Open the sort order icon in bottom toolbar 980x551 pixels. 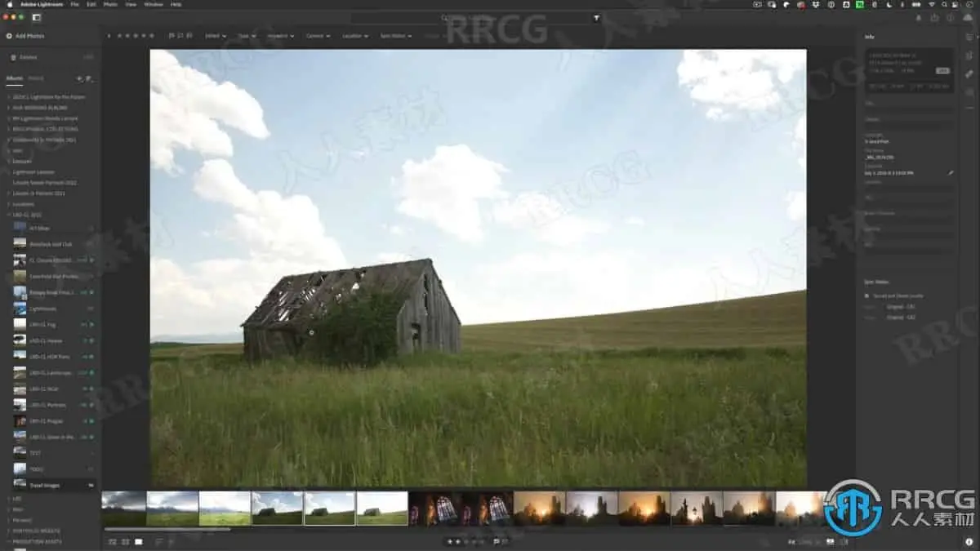tap(158, 541)
